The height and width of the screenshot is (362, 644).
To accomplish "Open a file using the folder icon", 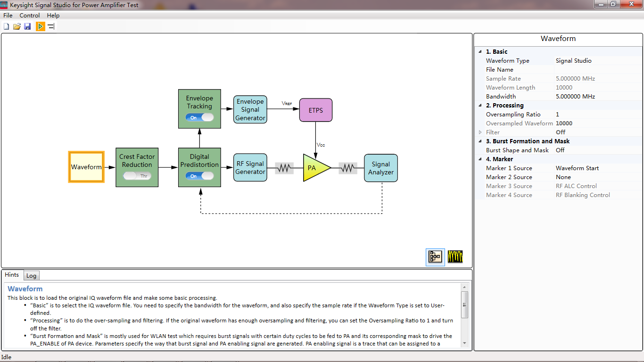I will [x=17, y=26].
